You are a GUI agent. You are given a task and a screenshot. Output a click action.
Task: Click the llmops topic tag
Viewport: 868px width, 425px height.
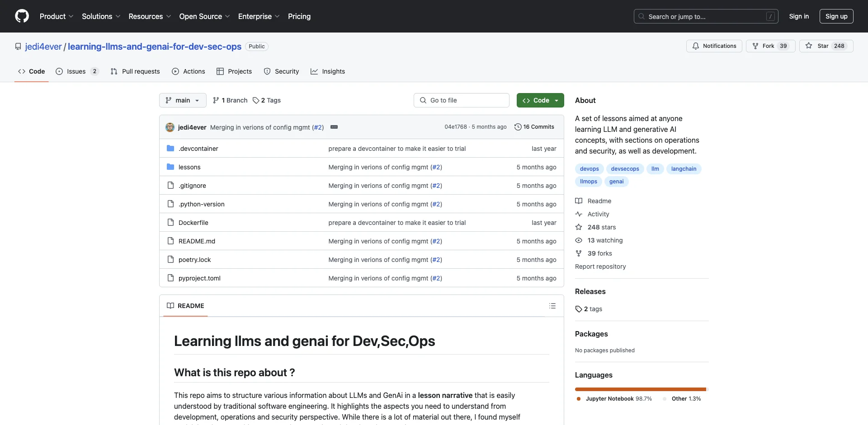589,182
